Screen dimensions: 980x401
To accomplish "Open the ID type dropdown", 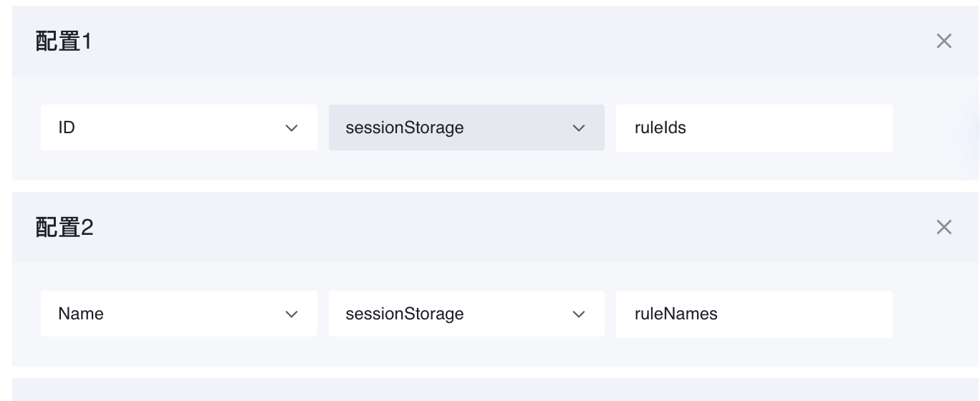I will (x=178, y=128).
